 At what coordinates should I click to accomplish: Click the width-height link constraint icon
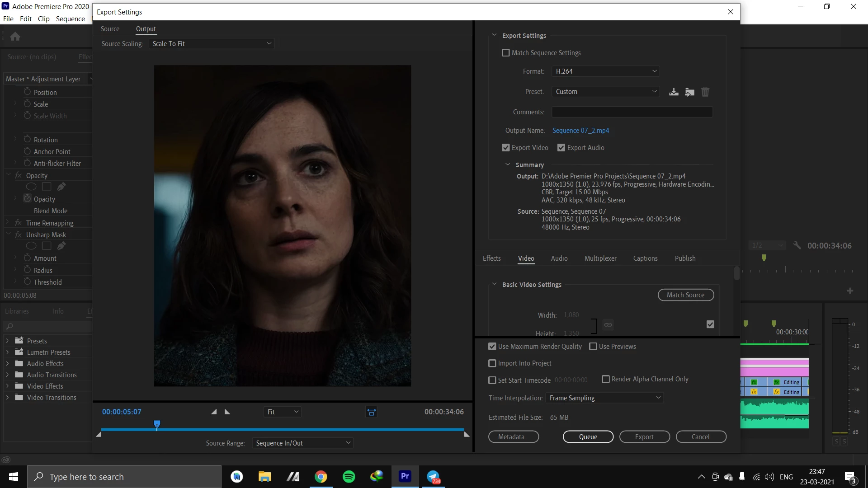point(608,324)
